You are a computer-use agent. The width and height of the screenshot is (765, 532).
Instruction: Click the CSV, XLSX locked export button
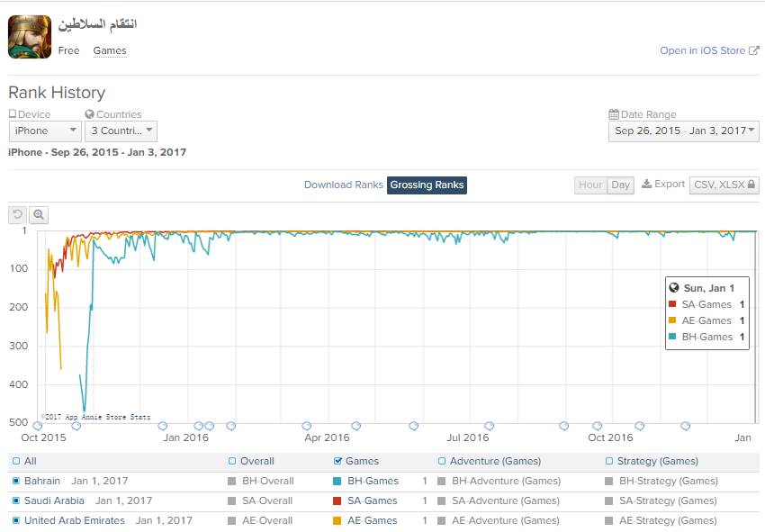pyautogui.click(x=724, y=185)
